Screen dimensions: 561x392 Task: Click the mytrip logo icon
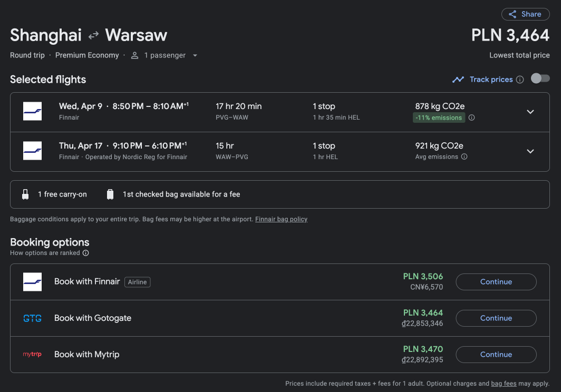(32, 354)
